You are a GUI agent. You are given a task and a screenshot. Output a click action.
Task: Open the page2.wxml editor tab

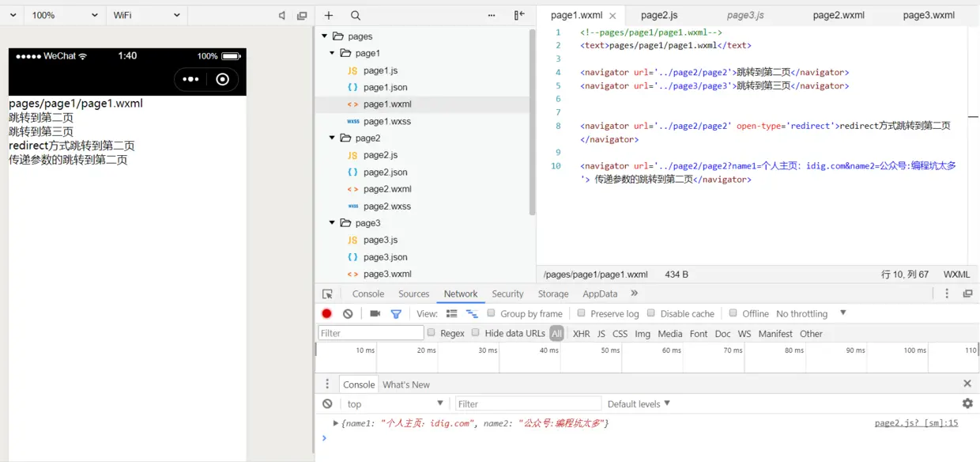point(839,15)
